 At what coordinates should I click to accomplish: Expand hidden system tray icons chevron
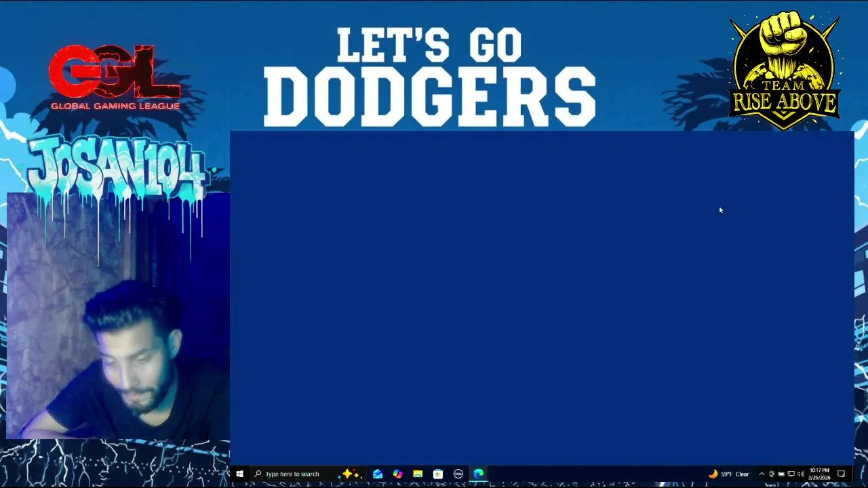coord(762,474)
